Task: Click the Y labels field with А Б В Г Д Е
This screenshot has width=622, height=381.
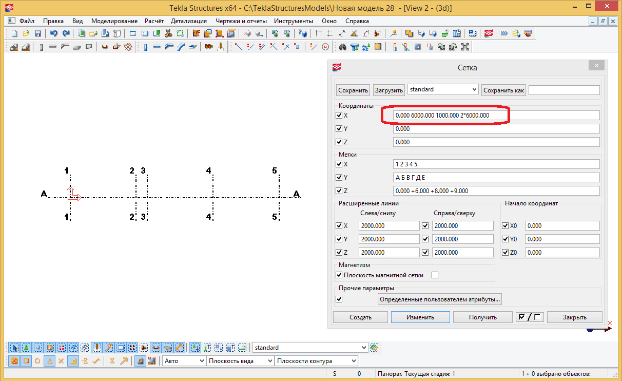Action: point(496,177)
